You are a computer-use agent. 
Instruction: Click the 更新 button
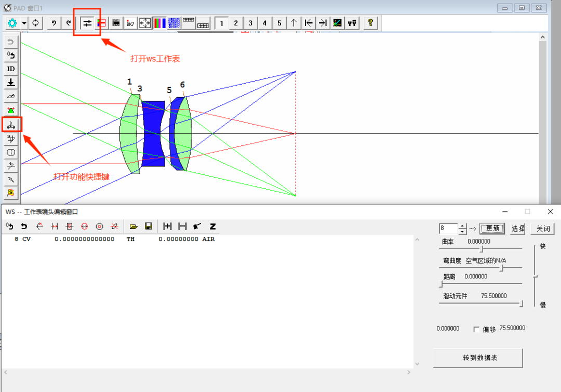(492, 228)
